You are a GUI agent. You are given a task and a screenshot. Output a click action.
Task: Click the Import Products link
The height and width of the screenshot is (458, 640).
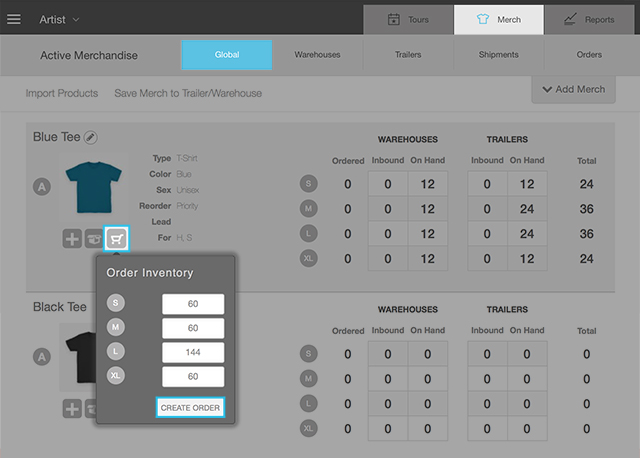tap(62, 93)
